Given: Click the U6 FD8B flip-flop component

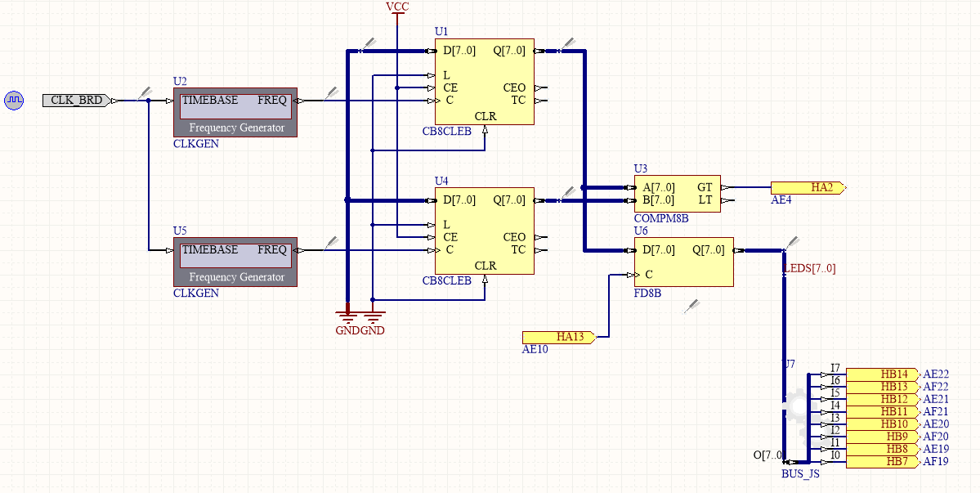Looking at the screenshot, I should pyautogui.click(x=684, y=262).
